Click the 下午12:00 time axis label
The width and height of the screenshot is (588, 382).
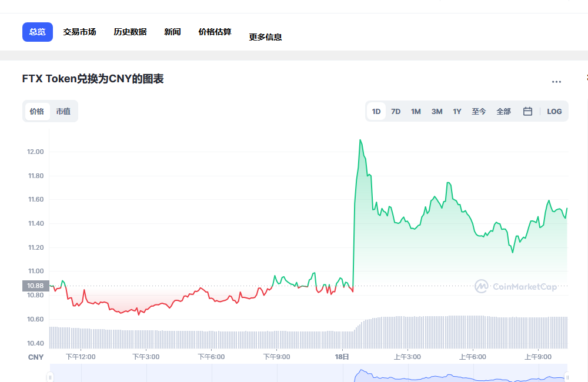click(81, 357)
